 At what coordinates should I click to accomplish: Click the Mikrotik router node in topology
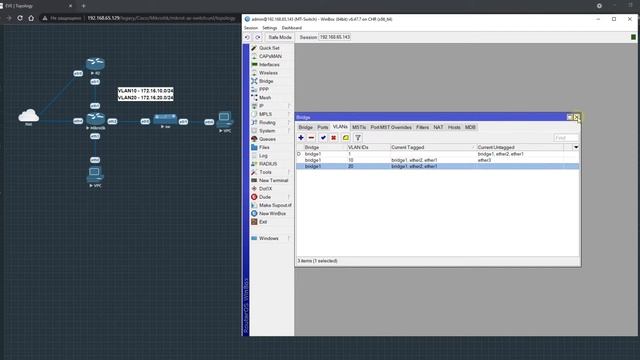coord(96,119)
